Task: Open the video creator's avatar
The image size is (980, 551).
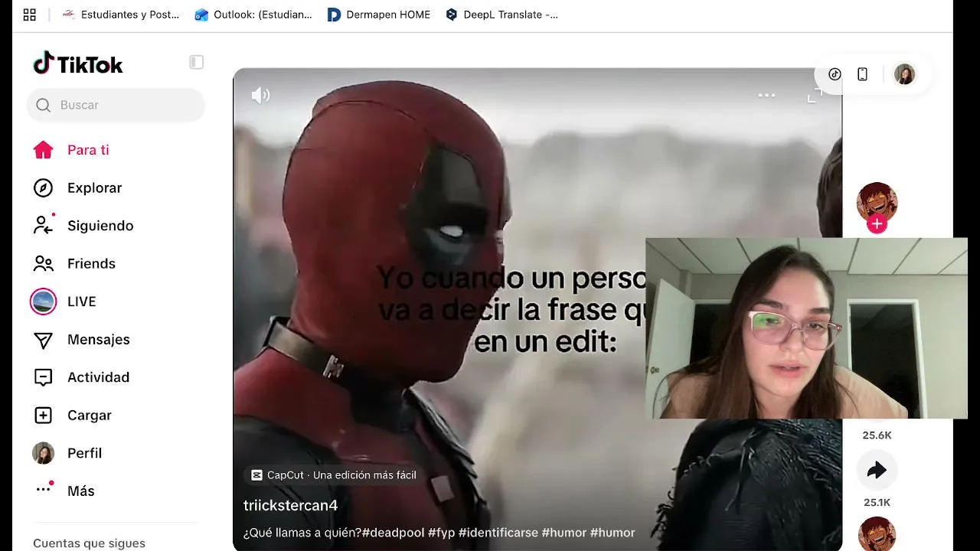Action: tap(877, 203)
